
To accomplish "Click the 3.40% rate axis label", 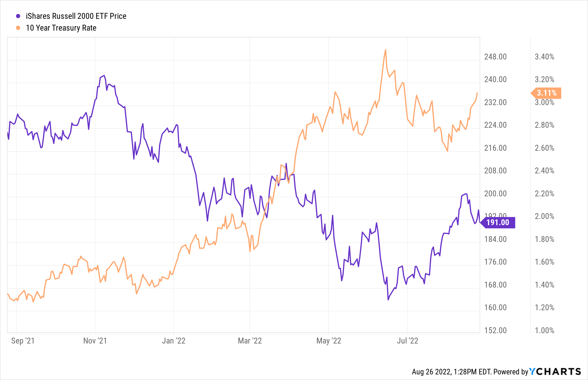I will [544, 57].
